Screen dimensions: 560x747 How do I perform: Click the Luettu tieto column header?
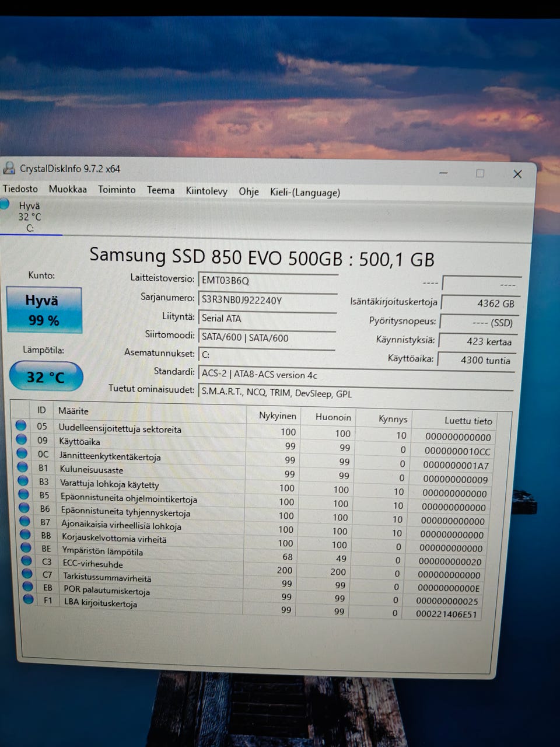point(468,420)
